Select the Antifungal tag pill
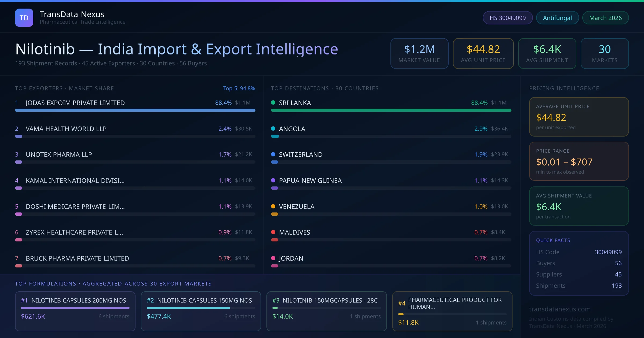644x338 pixels. click(x=557, y=18)
